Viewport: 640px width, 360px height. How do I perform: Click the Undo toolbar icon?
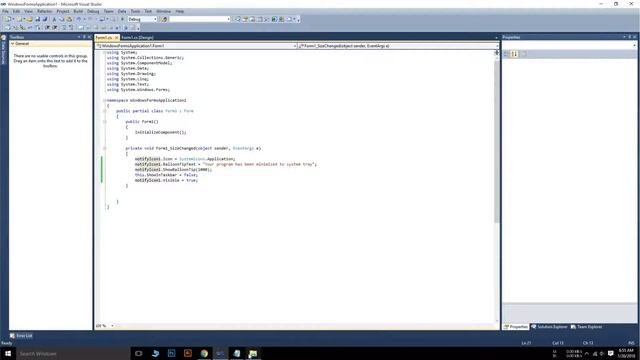79,19
